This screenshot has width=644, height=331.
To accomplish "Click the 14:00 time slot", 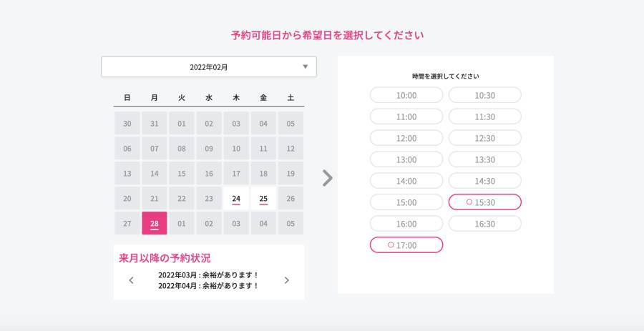I will (406, 181).
